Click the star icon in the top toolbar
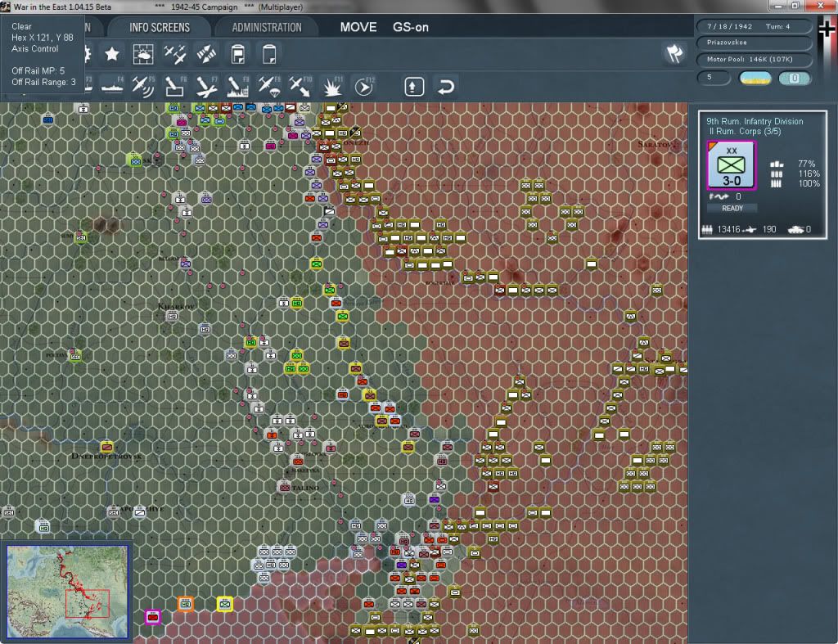The width and height of the screenshot is (838, 644). [111, 54]
